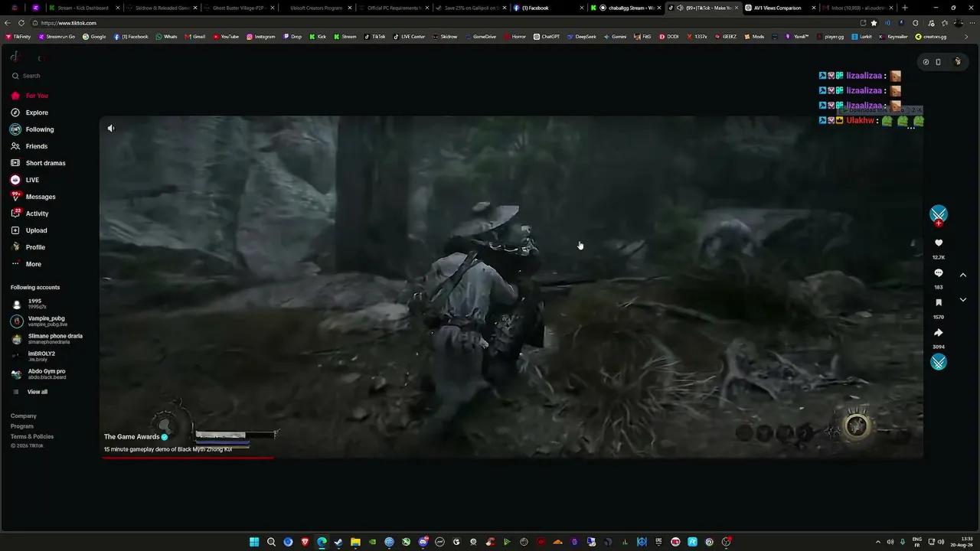Show hidden system tray icons

[878, 543]
